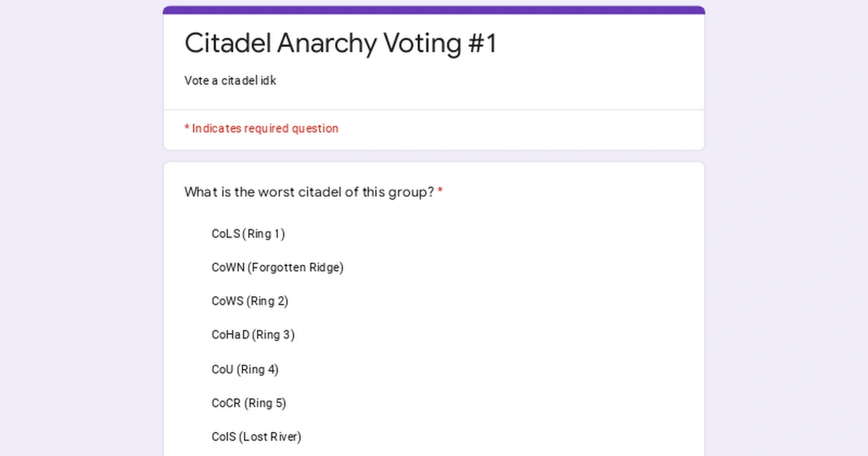Click the form title Citadel Anarchy Voting #1
868x456 pixels.
(341, 43)
